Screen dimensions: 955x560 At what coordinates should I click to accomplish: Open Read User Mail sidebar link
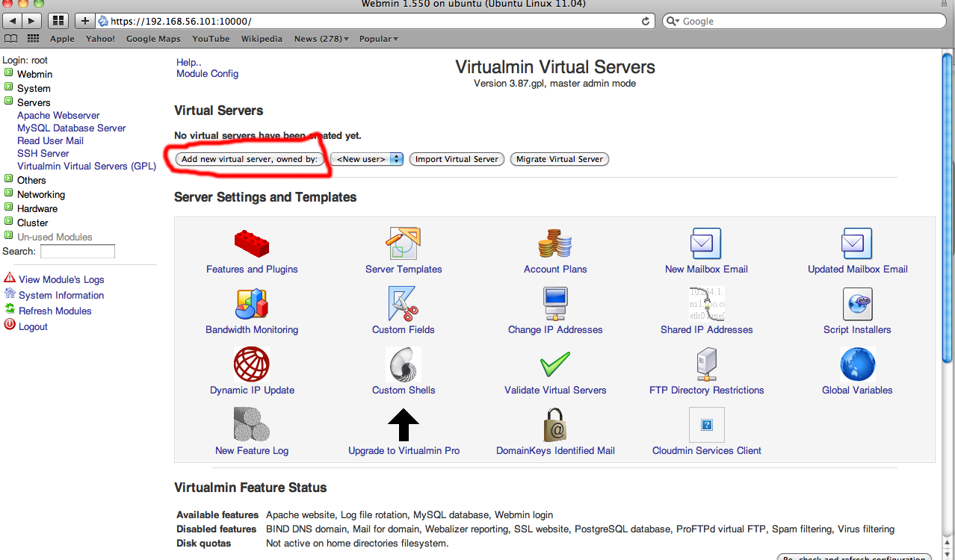(50, 141)
